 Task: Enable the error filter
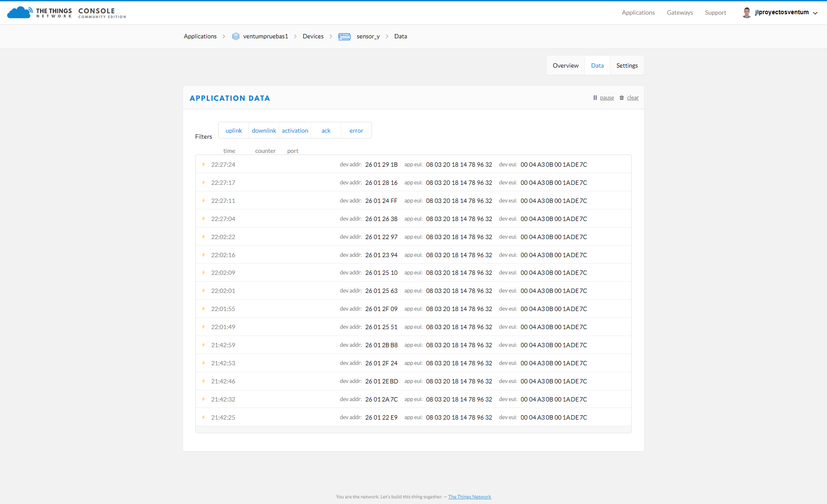pos(356,131)
